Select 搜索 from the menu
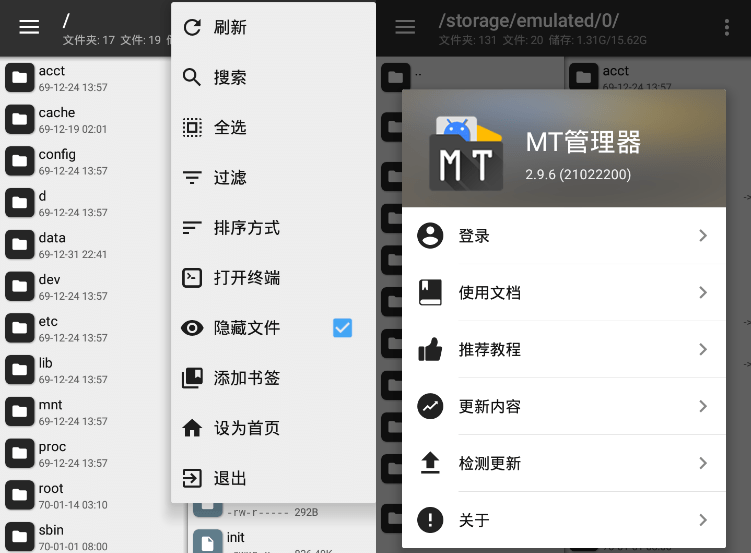 [x=273, y=77]
